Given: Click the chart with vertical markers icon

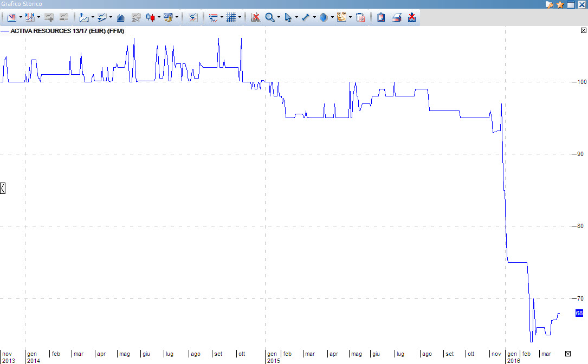Looking at the screenshot, I should tap(30, 18).
